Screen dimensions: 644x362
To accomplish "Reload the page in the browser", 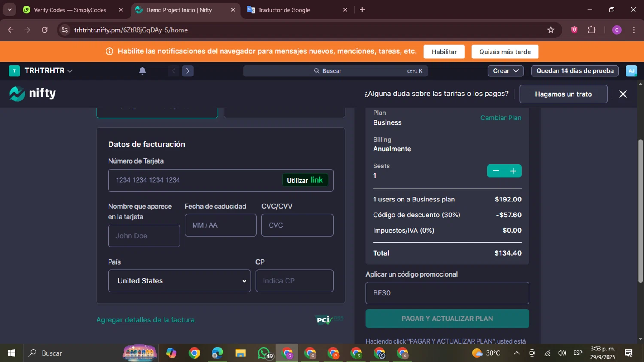I will click(45, 30).
